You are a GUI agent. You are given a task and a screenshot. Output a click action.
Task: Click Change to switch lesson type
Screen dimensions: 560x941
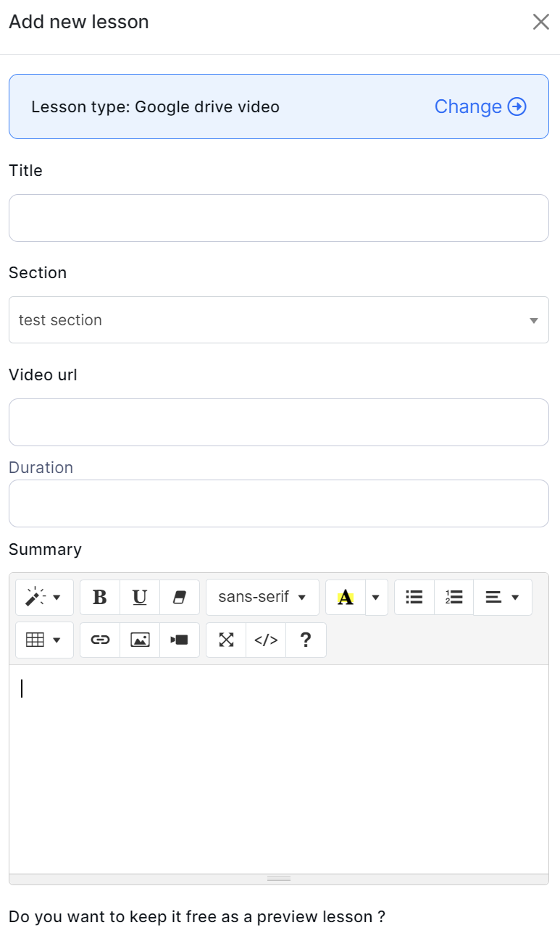pos(480,106)
